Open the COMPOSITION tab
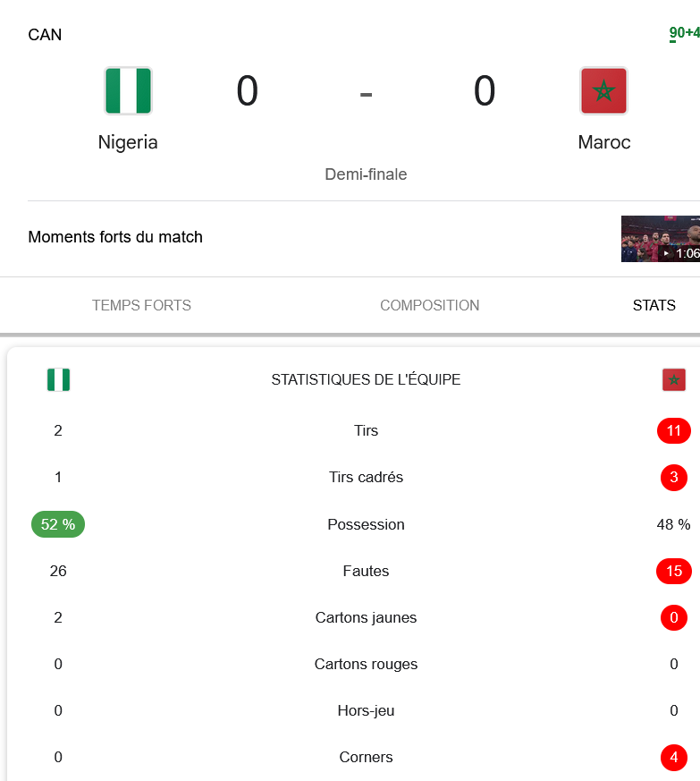Viewport: 700px width, 781px height. coord(429,305)
